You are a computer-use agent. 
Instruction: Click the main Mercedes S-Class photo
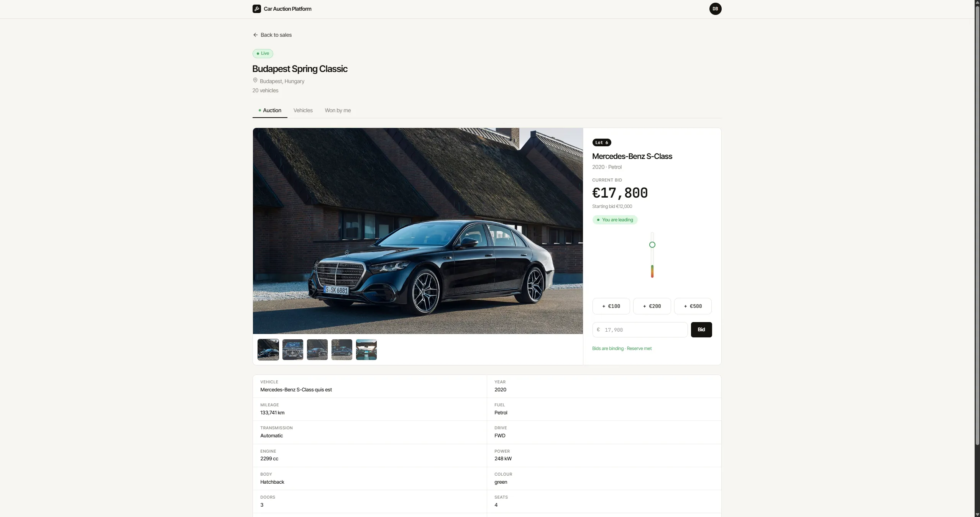point(418,231)
